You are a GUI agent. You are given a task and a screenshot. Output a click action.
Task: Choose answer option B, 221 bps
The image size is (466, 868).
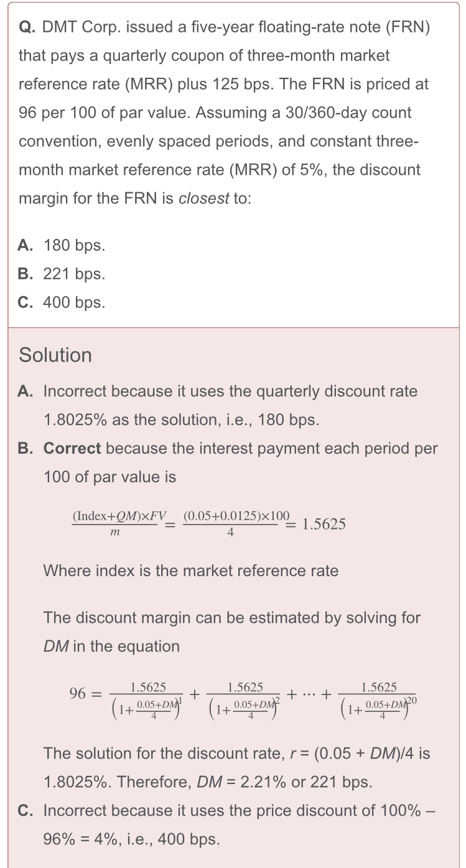(x=62, y=274)
